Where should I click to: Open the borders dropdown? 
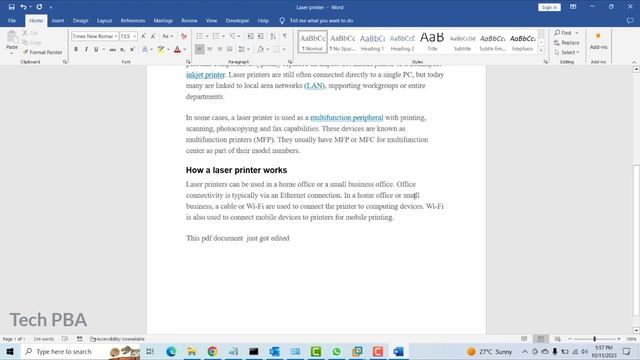tap(284, 49)
